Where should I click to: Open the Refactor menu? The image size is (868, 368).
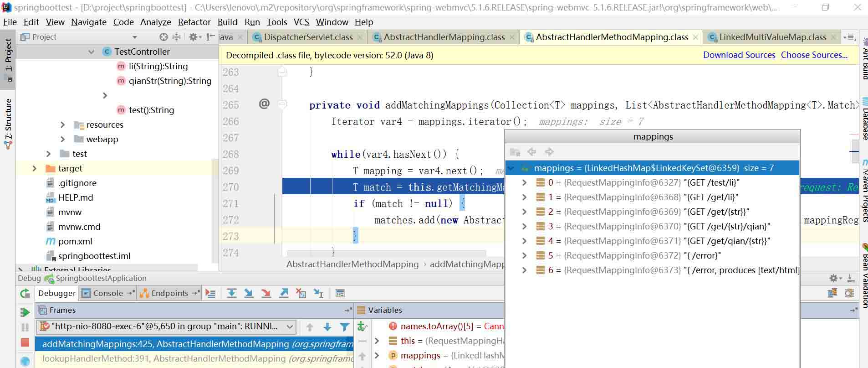[x=194, y=22]
